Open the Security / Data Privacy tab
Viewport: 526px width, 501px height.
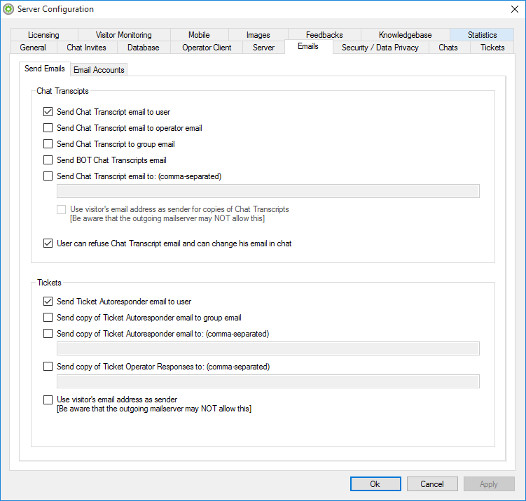pos(380,48)
